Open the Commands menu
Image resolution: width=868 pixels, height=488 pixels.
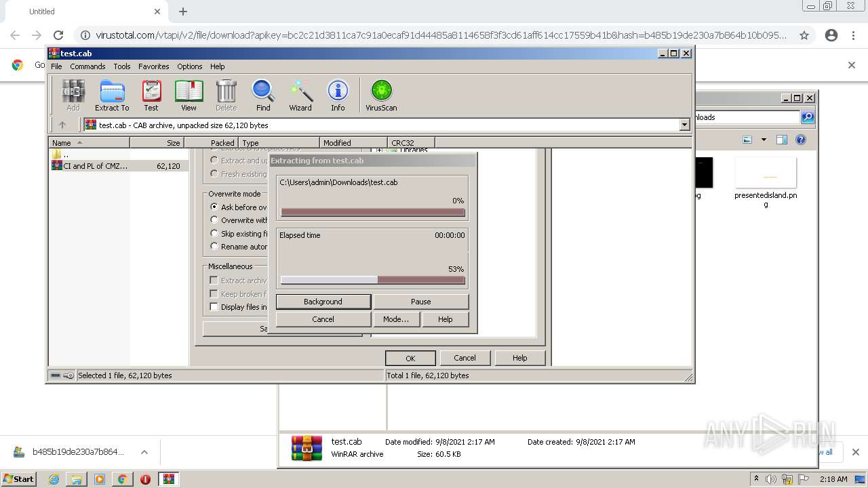(x=87, y=66)
